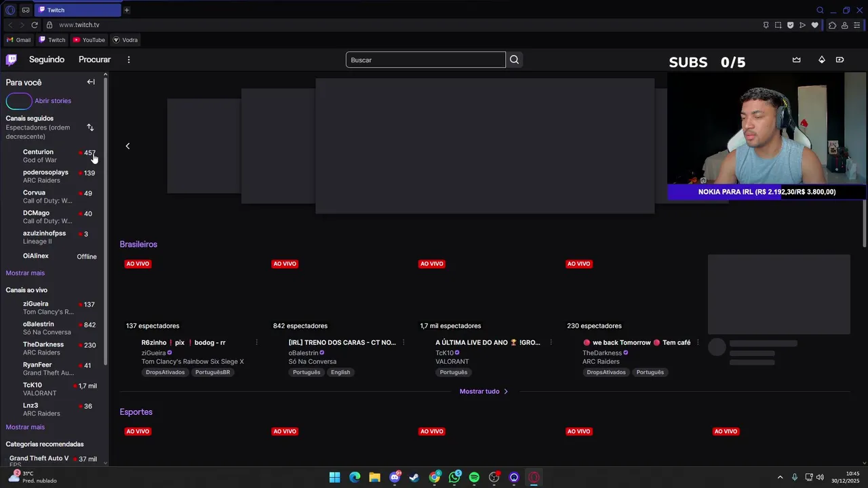The height and width of the screenshot is (488, 868).
Task: Open the ziGueira 137 espectadores stream thumbnail
Action: click(191, 294)
